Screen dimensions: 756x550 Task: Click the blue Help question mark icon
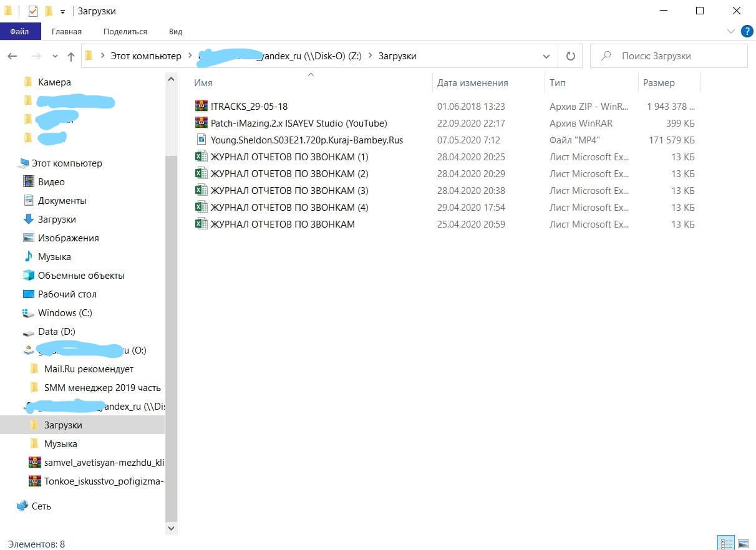click(x=747, y=31)
